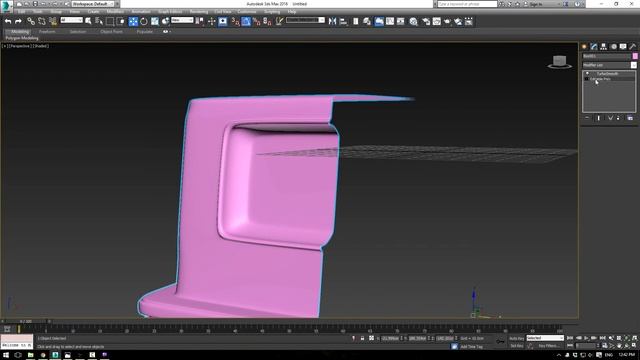Open the Graph Editors menu

pos(170,12)
